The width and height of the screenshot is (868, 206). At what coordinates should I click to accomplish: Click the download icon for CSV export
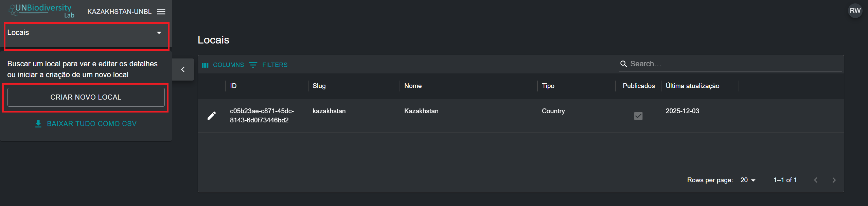(x=38, y=124)
